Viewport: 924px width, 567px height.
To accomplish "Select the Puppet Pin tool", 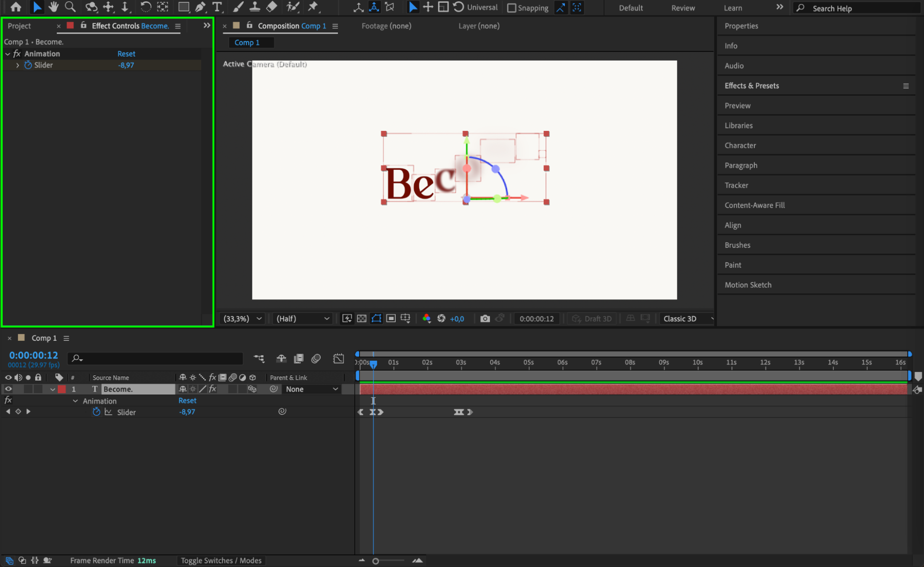I will tap(313, 7).
